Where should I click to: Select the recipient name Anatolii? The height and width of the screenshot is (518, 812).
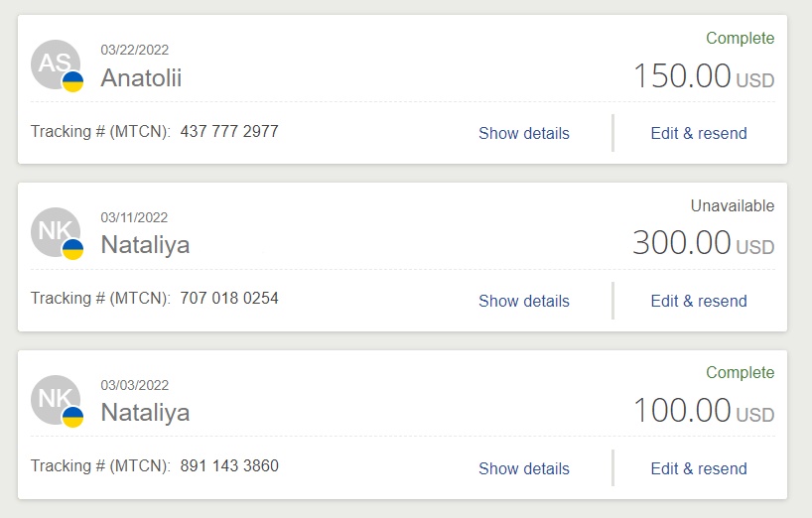[141, 77]
